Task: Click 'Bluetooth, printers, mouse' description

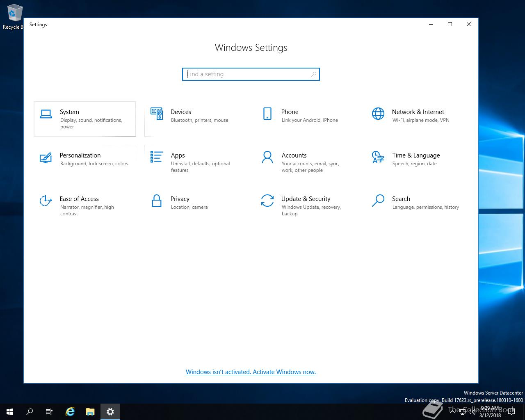Action: pos(200,120)
